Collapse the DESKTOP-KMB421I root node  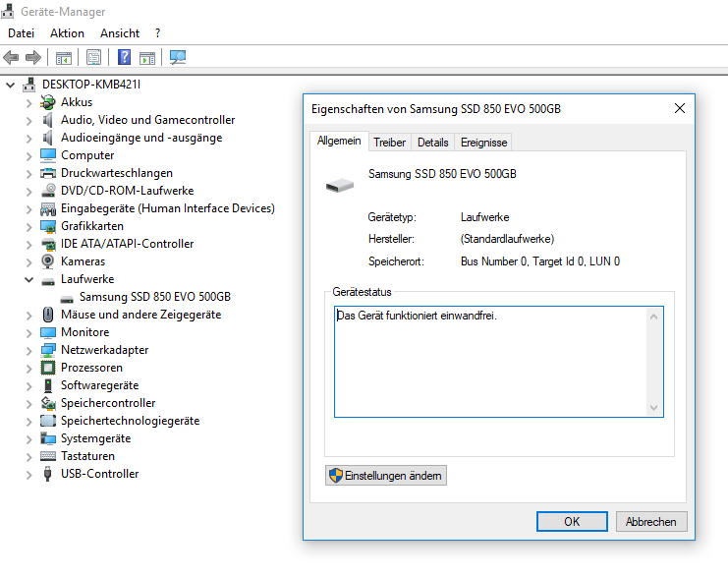tap(10, 85)
